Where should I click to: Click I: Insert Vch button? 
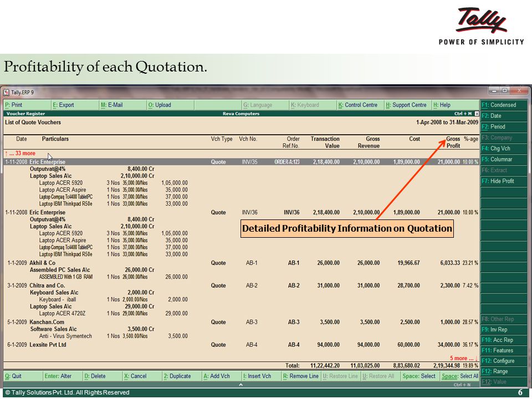[261, 376]
